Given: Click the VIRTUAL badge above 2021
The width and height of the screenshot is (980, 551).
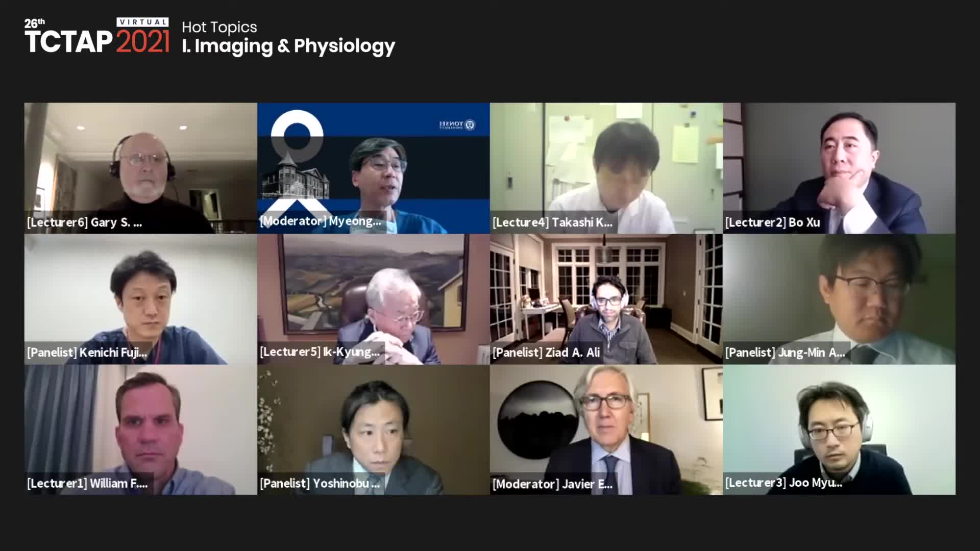Looking at the screenshot, I should (x=143, y=22).
